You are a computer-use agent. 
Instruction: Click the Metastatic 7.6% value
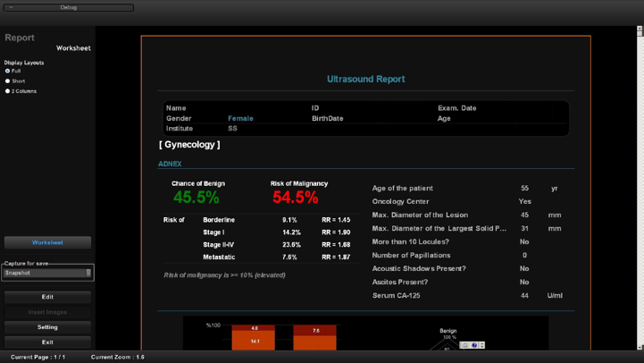tap(289, 257)
